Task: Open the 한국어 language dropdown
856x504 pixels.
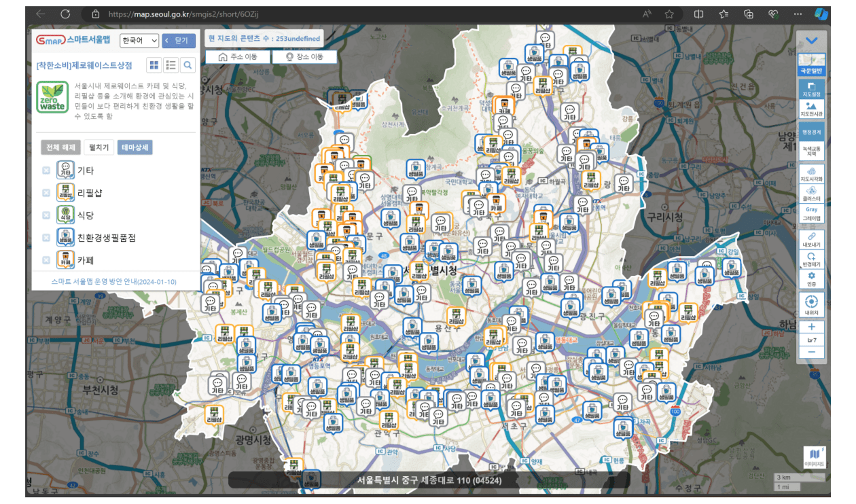Action: (x=139, y=41)
